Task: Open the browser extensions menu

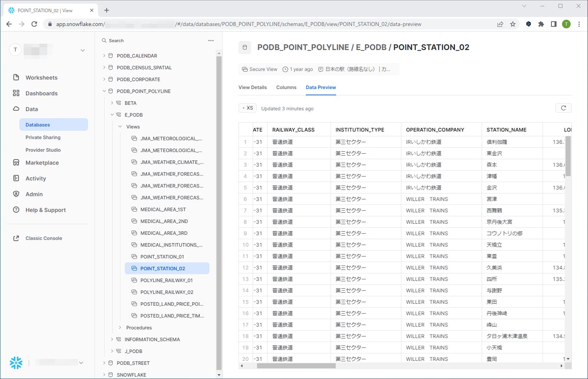Action: 541,24
